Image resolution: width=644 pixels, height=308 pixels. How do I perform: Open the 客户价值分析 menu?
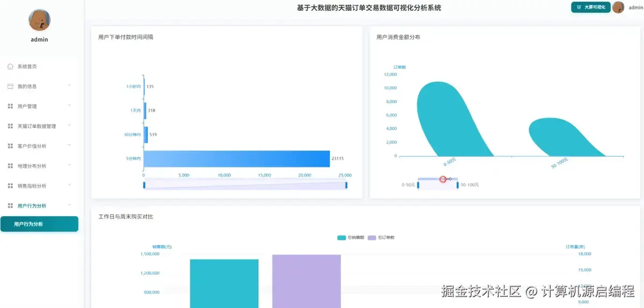tap(39, 146)
